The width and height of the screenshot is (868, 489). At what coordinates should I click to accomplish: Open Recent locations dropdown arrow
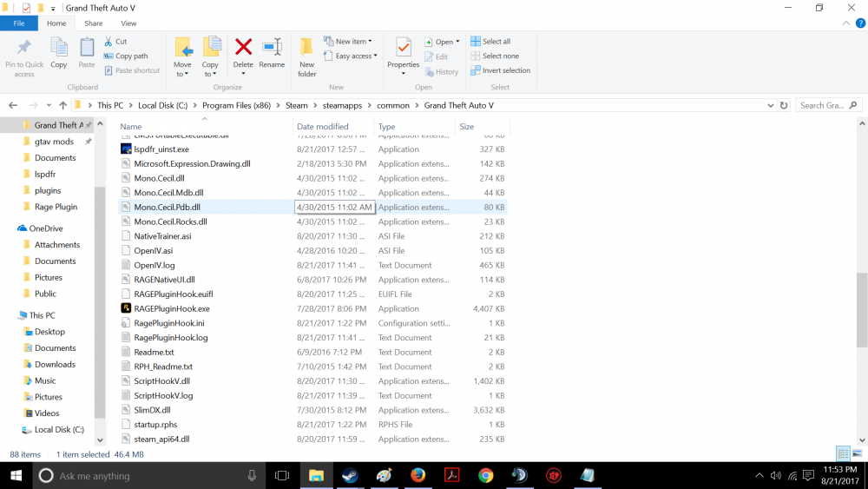(49, 105)
